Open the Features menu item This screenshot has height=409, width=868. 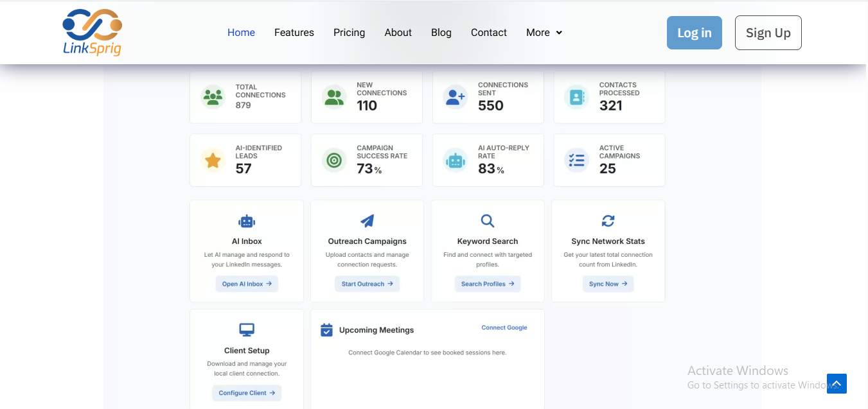click(x=294, y=33)
